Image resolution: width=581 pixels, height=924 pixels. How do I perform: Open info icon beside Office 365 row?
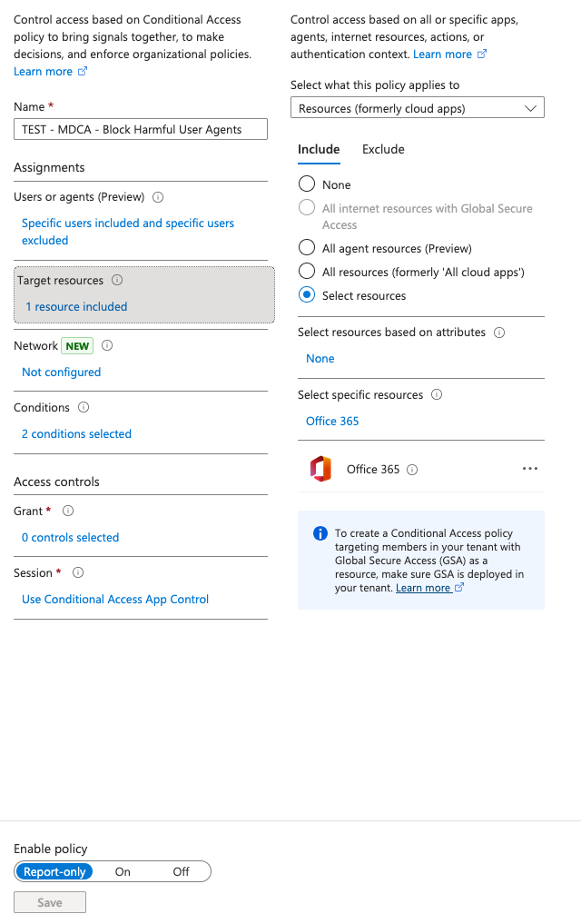(x=413, y=470)
